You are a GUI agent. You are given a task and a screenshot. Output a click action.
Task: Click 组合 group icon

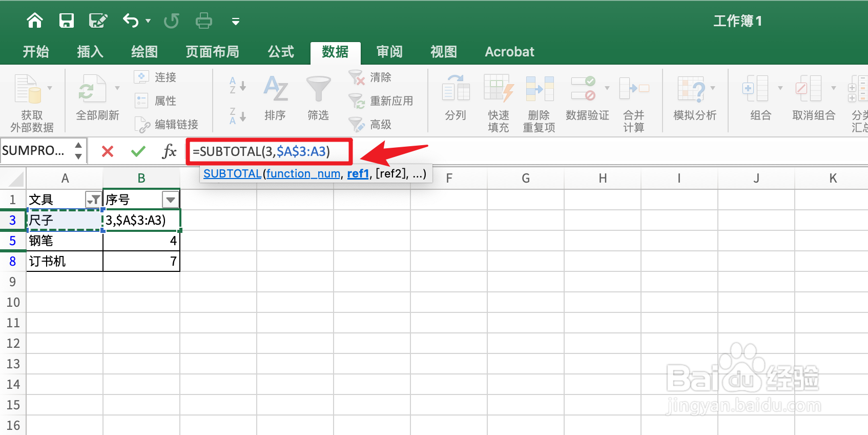click(756, 88)
